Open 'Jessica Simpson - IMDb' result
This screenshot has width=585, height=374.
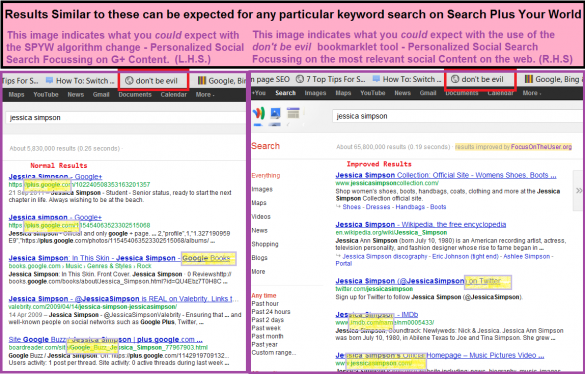(377, 314)
